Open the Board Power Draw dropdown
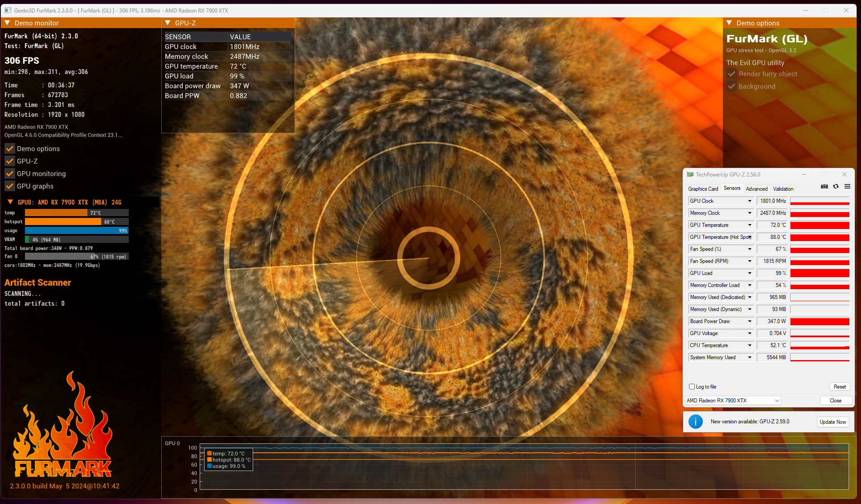Image resolution: width=861 pixels, height=504 pixels. [x=750, y=321]
